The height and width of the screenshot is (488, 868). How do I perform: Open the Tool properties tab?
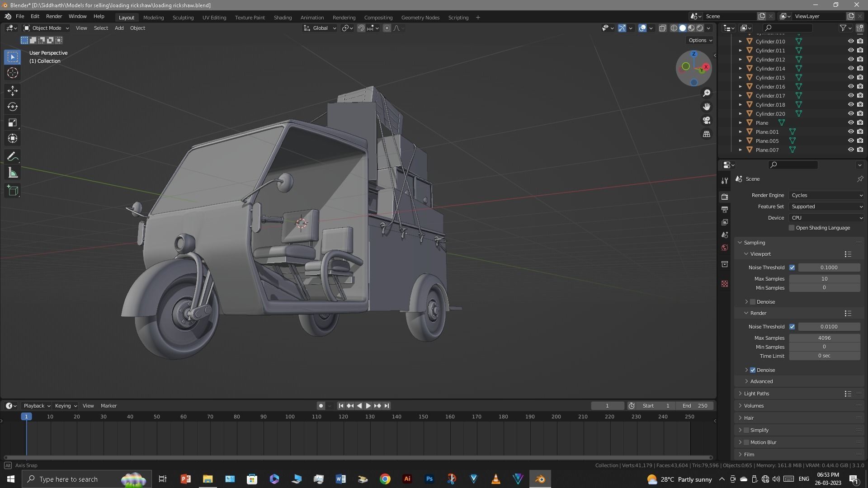click(725, 180)
